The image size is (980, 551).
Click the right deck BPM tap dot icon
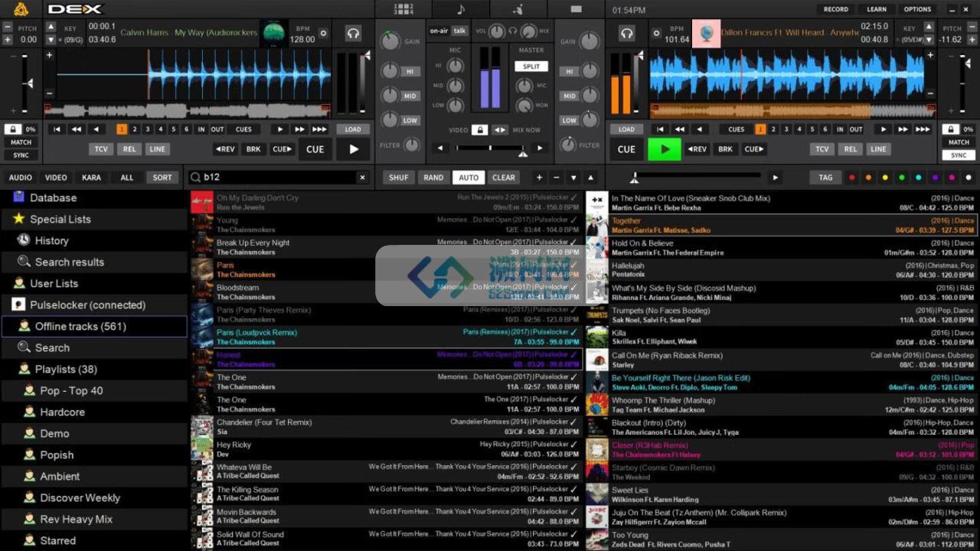(656, 34)
